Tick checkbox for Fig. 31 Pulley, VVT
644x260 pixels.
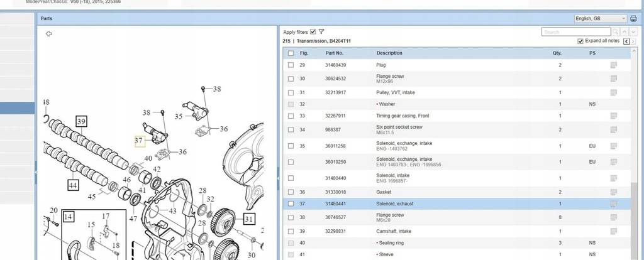coord(291,93)
